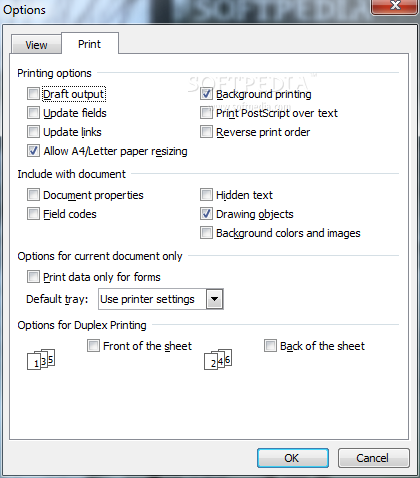Enable Reverse print order
Viewport: 420px width, 478px height.
tap(206, 132)
